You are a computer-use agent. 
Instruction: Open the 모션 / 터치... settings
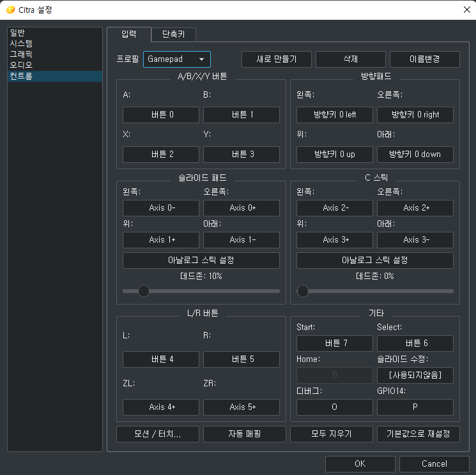click(158, 434)
